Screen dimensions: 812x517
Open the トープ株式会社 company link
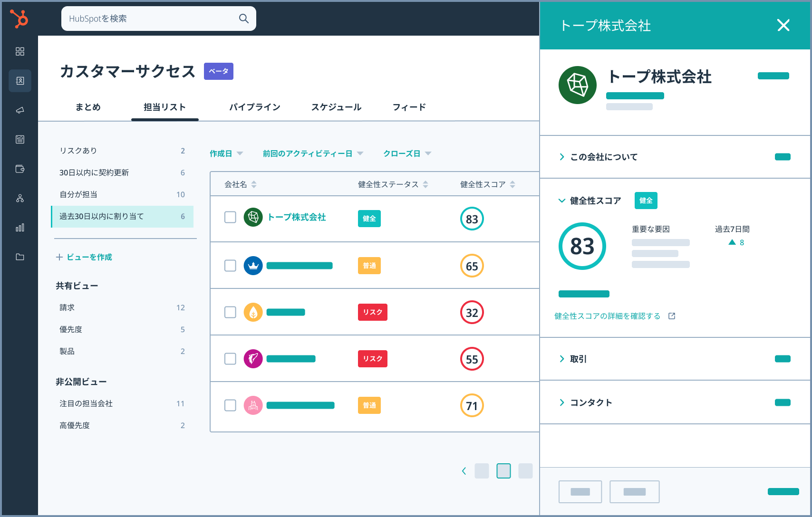pos(297,217)
